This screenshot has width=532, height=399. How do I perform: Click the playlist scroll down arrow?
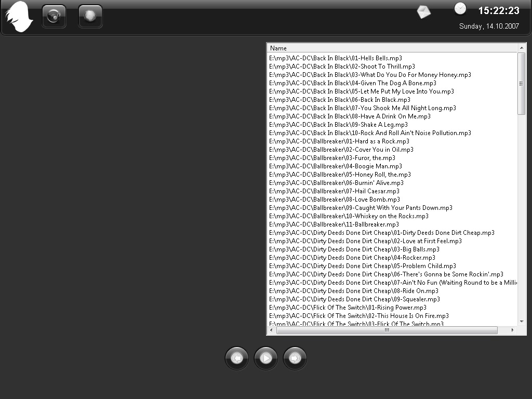pos(522,321)
